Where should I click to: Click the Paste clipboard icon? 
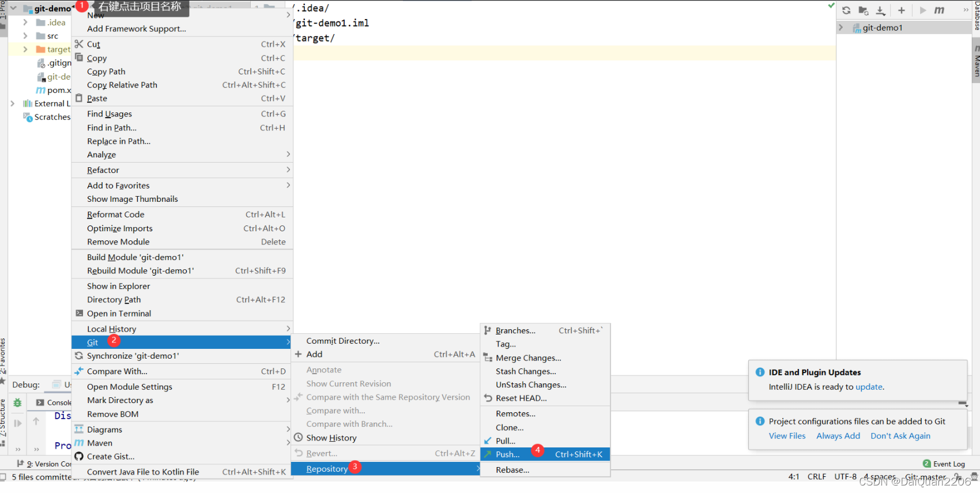point(79,98)
